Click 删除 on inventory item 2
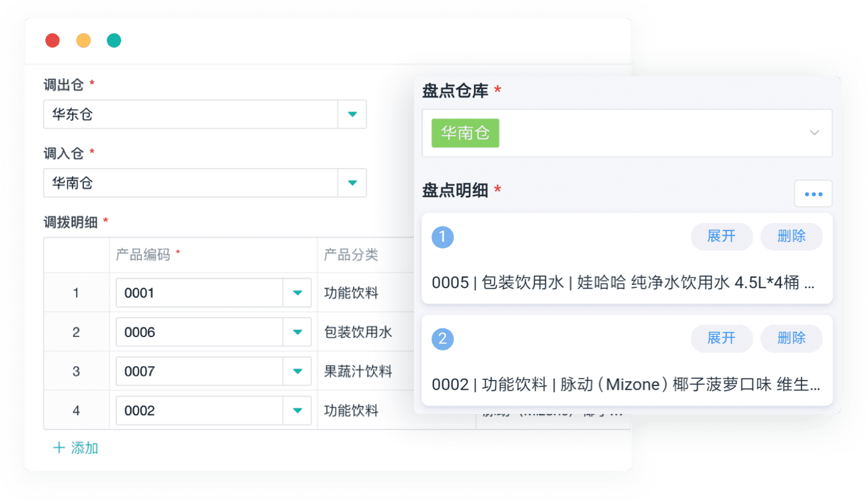 791,338
